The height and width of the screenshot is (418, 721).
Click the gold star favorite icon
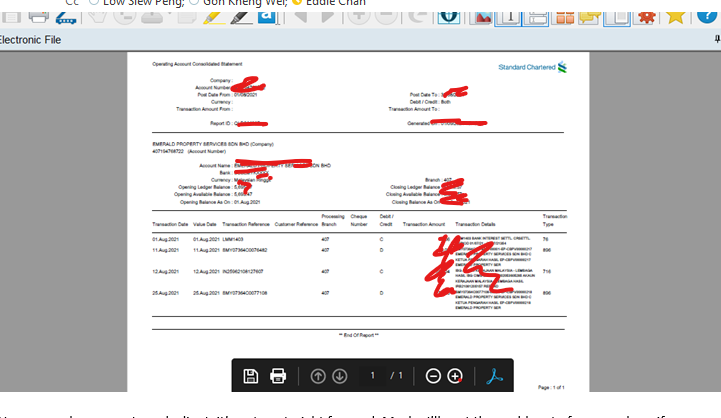tap(675, 17)
